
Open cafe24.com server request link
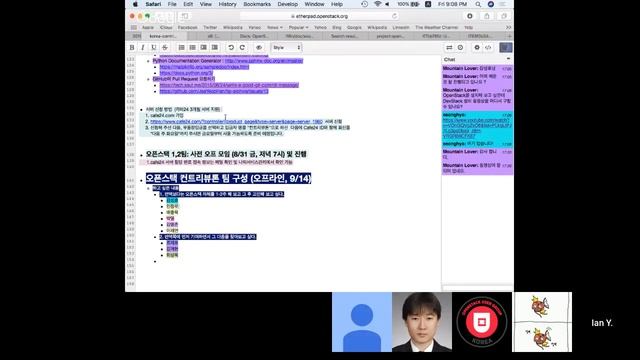236,122
